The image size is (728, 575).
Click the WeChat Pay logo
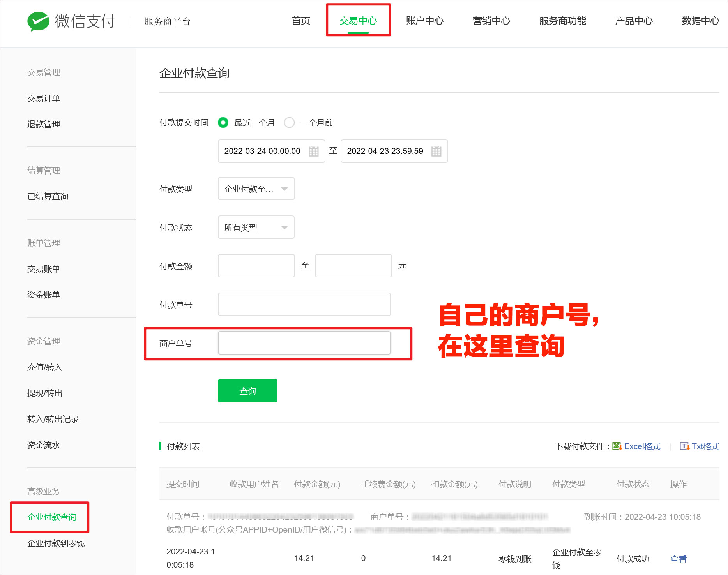click(71, 21)
